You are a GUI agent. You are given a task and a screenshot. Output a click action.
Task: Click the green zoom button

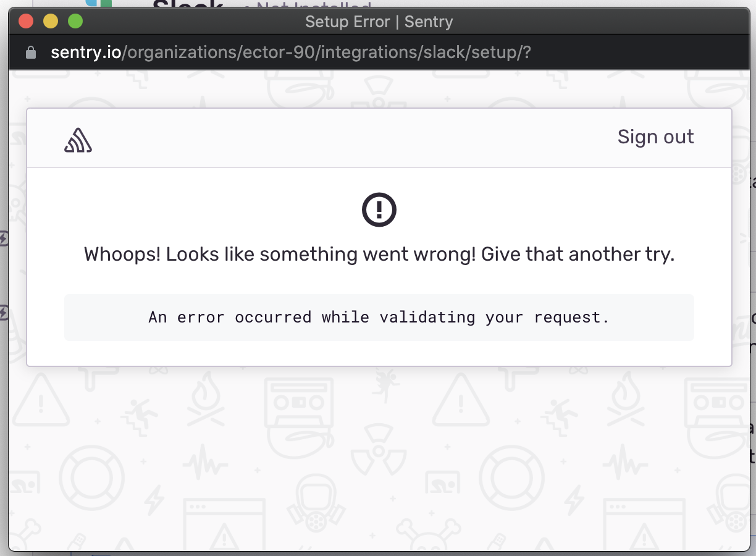tap(75, 20)
